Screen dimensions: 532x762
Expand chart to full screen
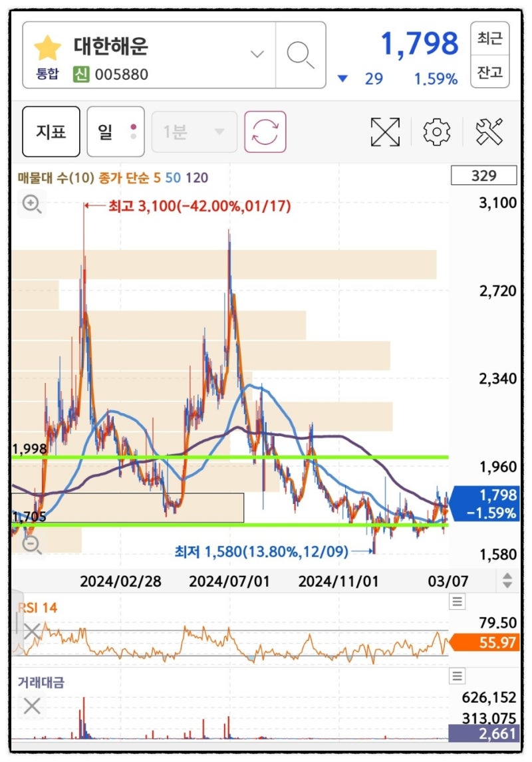[x=385, y=132]
